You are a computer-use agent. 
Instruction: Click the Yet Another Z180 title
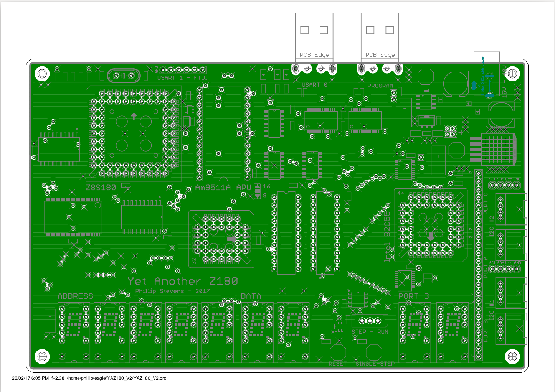click(183, 281)
